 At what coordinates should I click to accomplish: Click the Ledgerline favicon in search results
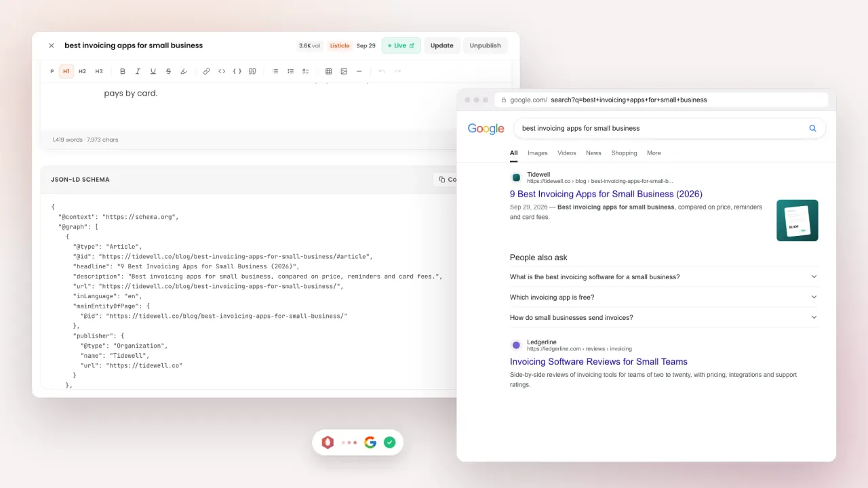(516, 345)
